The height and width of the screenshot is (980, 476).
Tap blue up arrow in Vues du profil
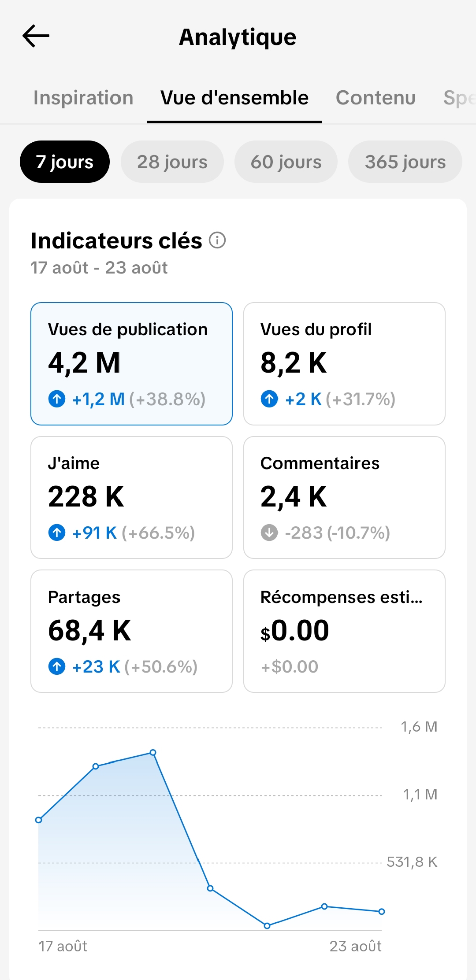pos(269,399)
